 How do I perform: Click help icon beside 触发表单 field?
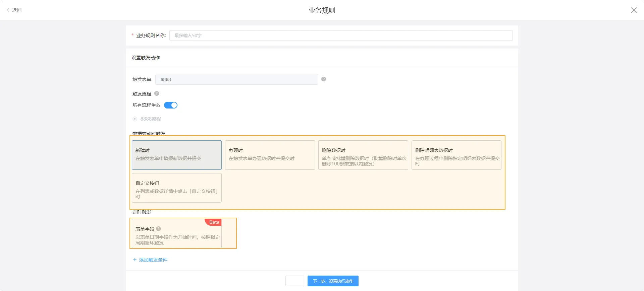point(324,79)
